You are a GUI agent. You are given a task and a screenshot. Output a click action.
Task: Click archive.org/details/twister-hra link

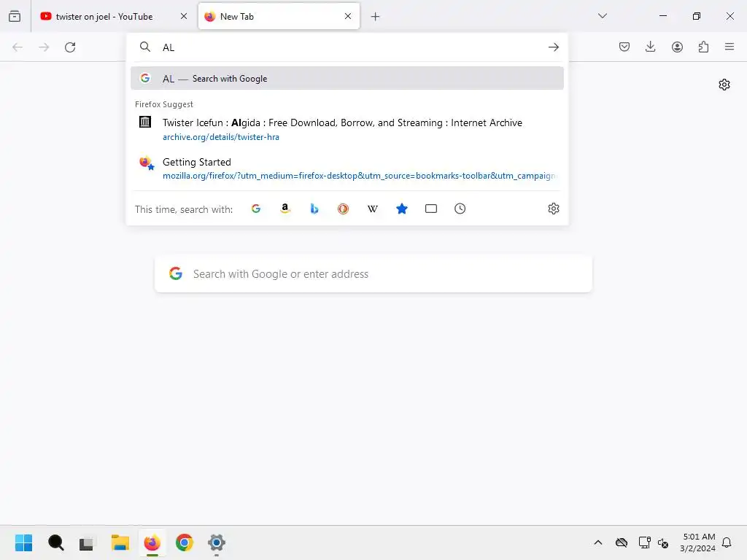pos(220,137)
